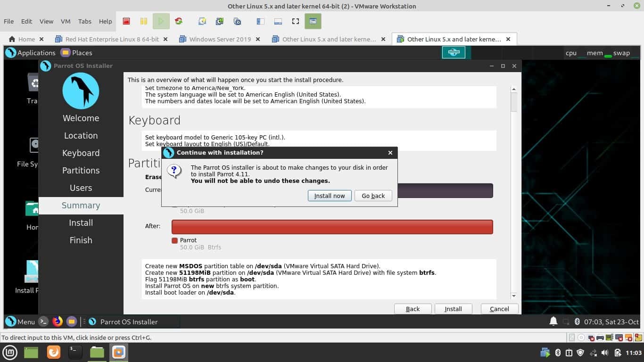The height and width of the screenshot is (362, 644).
Task: Open the Linux Mint host menu
Action: 10,352
